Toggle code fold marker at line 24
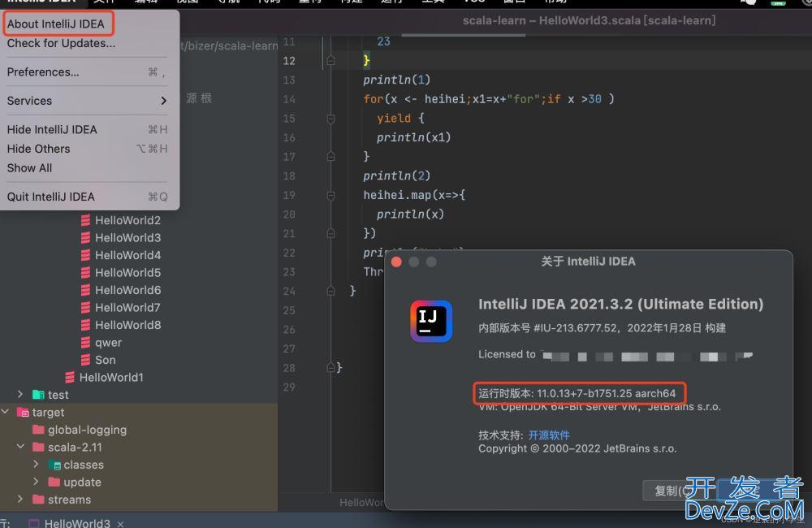Image resolution: width=812 pixels, height=528 pixels. pos(331,291)
